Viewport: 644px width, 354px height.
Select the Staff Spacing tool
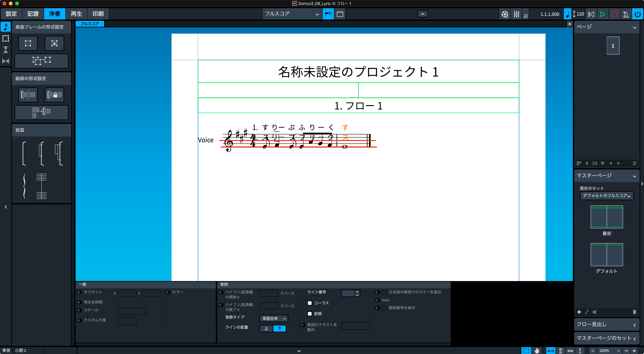point(6,50)
